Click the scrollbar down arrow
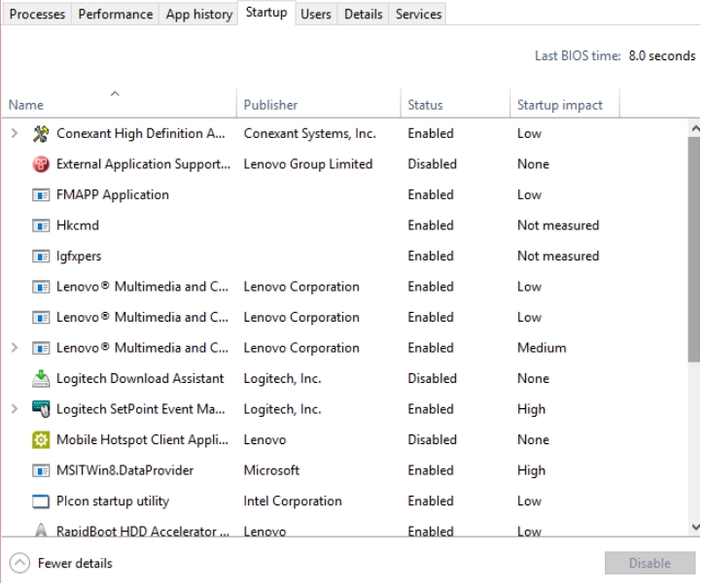The width and height of the screenshot is (702, 588). coord(695,527)
